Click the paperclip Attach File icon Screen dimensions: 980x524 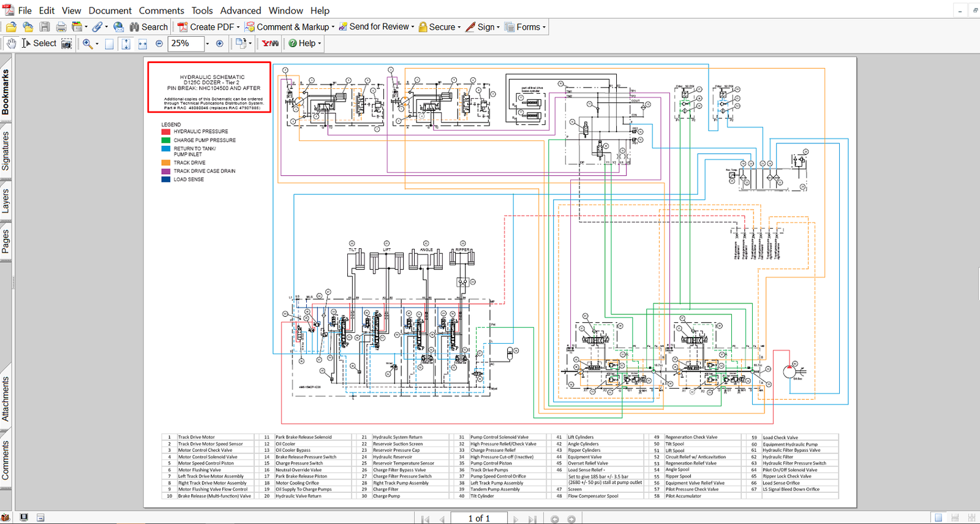click(x=97, y=27)
